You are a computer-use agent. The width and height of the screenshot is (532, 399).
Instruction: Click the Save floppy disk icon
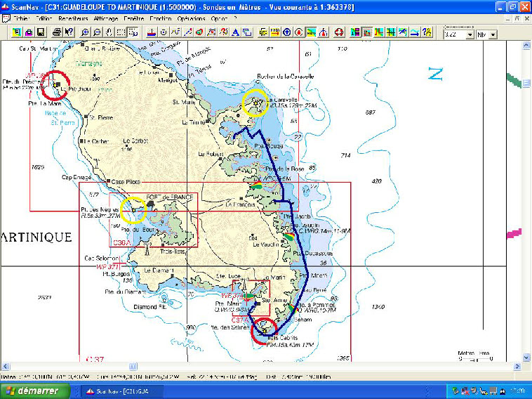(x=41, y=32)
